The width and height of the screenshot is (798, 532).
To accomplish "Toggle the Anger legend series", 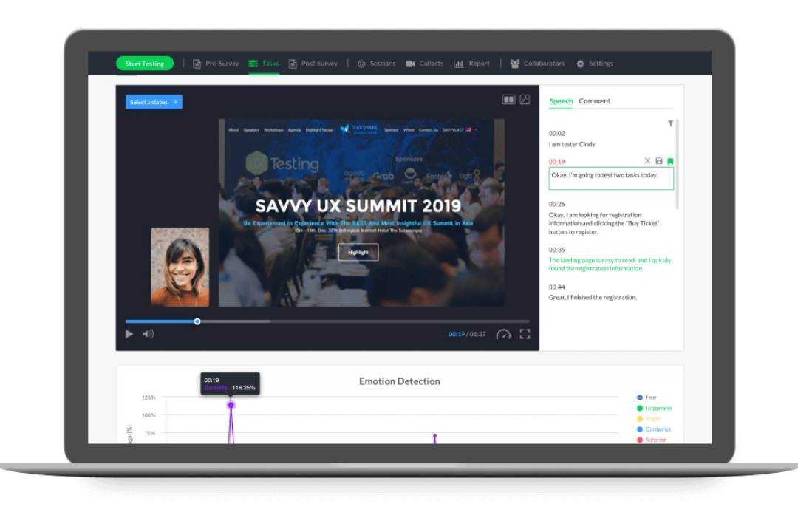I will pos(649,418).
